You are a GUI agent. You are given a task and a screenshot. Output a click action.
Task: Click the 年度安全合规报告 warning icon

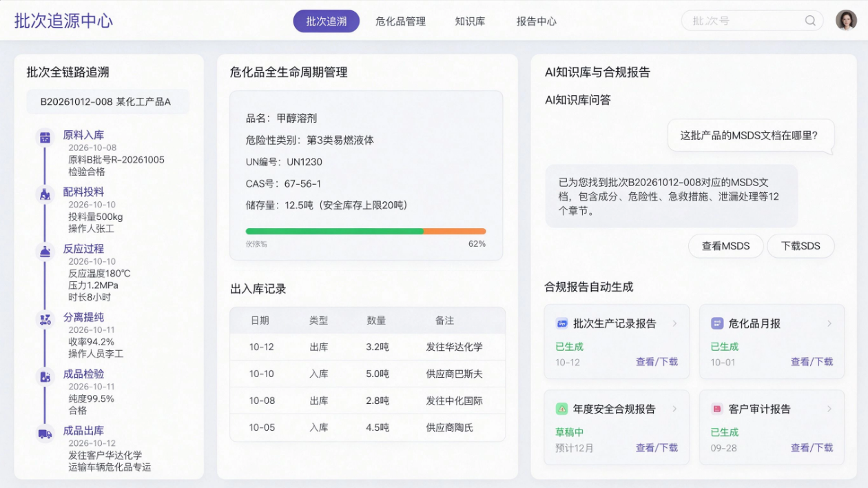point(561,409)
